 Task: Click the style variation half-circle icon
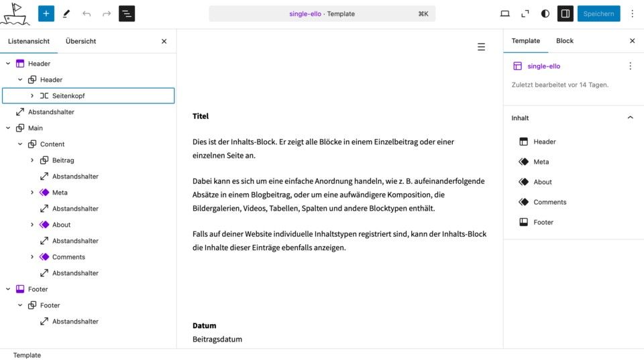545,13
